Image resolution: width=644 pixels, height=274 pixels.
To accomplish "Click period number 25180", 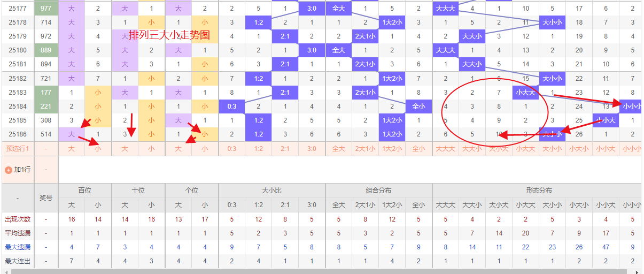I will click(x=18, y=50).
